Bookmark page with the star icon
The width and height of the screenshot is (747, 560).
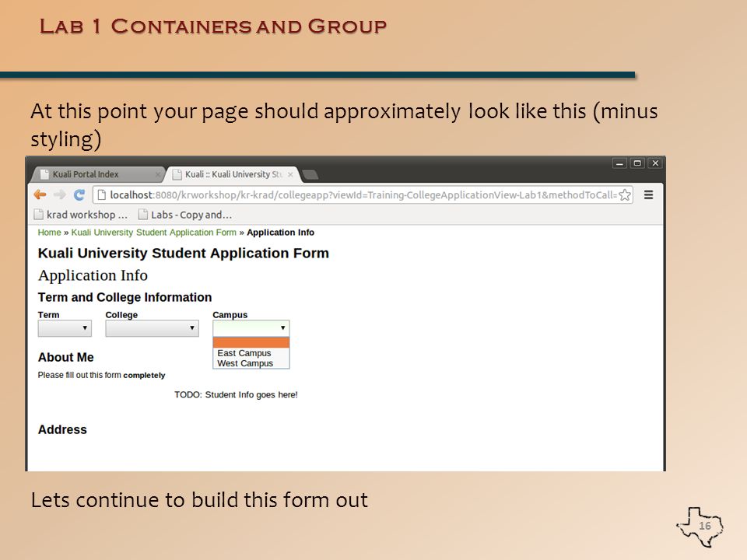click(x=625, y=194)
